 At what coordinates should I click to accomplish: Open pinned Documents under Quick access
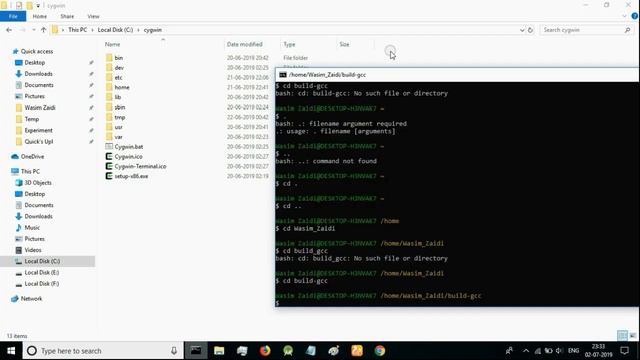click(39, 85)
